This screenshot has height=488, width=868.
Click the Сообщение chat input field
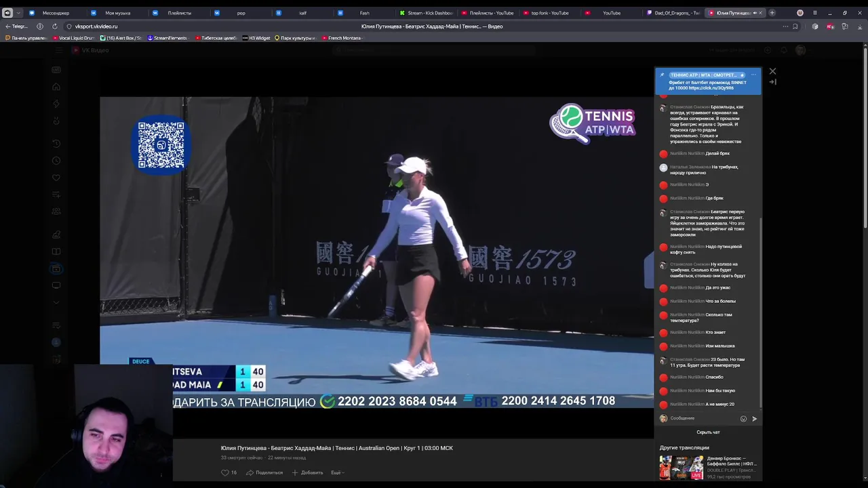703,419
